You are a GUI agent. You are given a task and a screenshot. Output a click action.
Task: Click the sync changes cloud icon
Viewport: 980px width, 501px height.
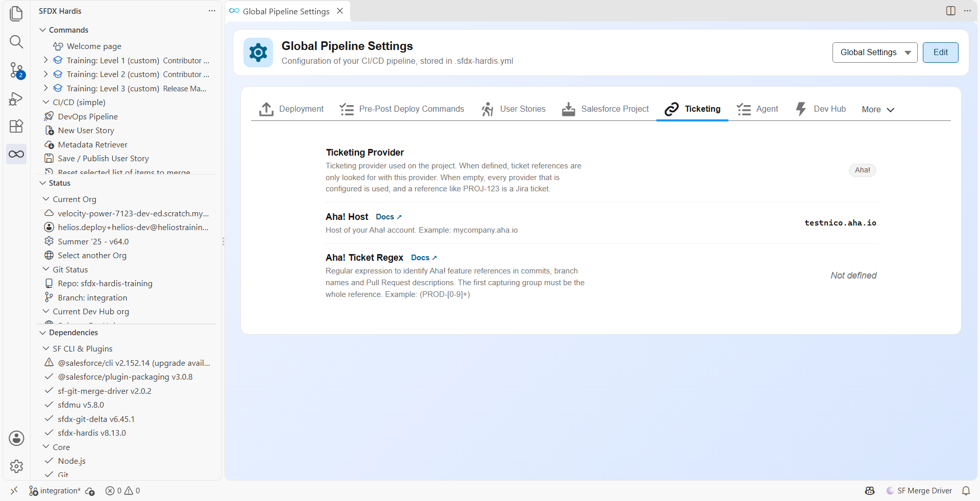pos(90,491)
